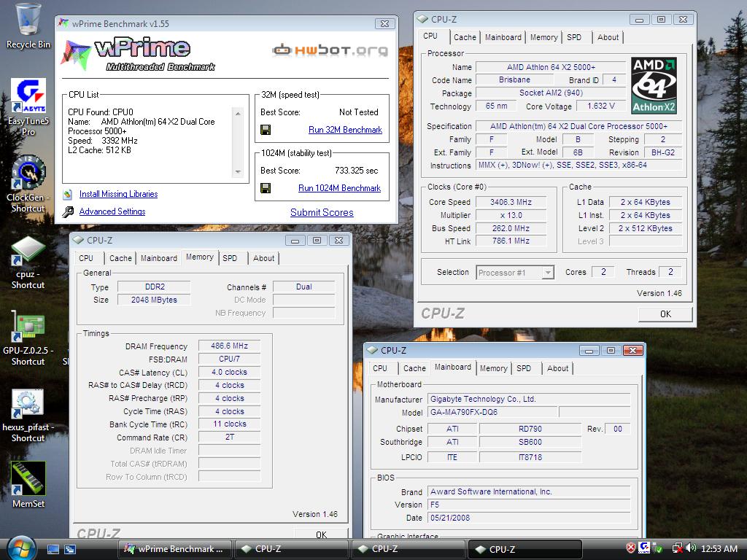Viewport: 747px width, 560px height.
Task: Select CPU tab in memory CPU-Z window
Action: (86, 258)
